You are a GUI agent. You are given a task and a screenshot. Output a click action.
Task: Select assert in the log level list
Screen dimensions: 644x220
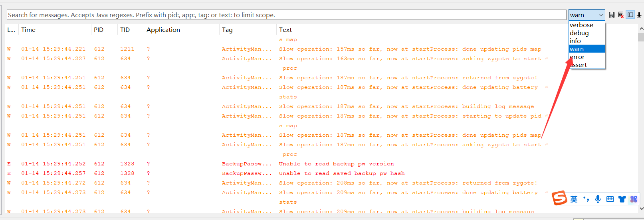(587, 65)
